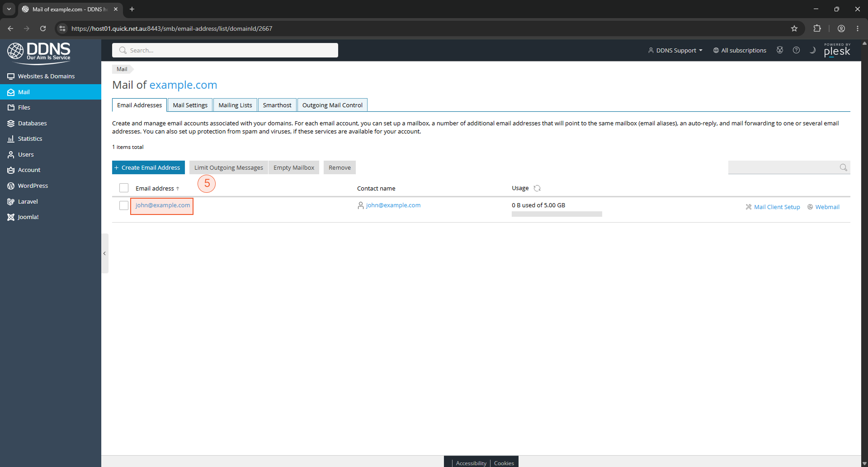Click the top Search input field

225,50
